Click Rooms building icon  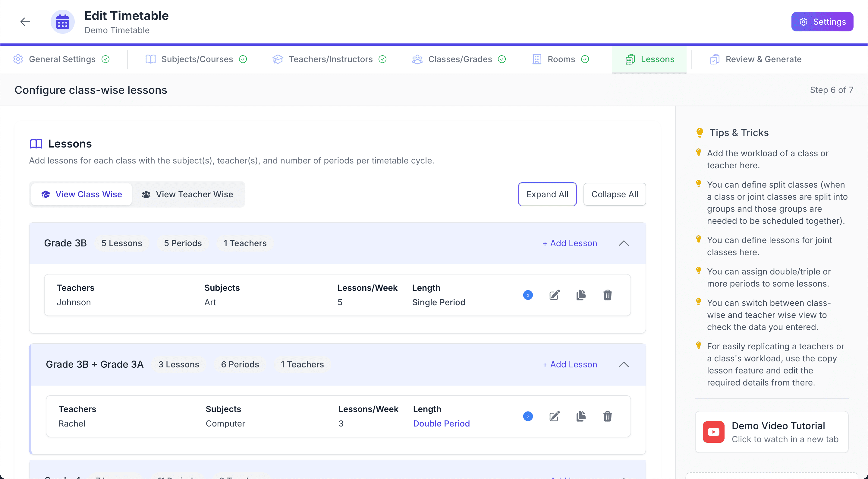[536, 59]
